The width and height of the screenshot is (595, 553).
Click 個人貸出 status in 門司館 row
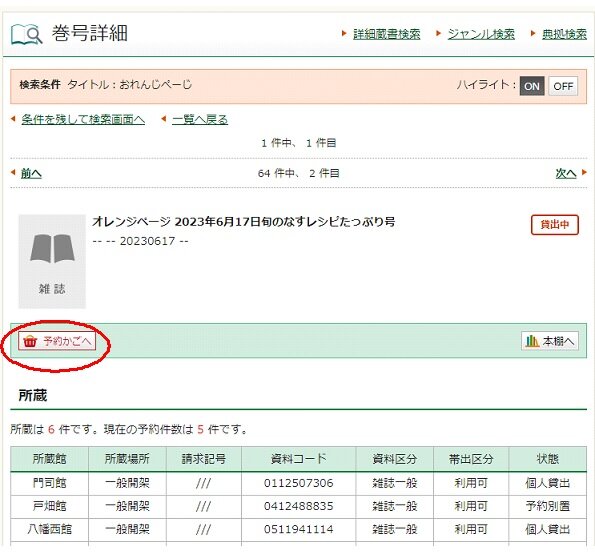548,483
